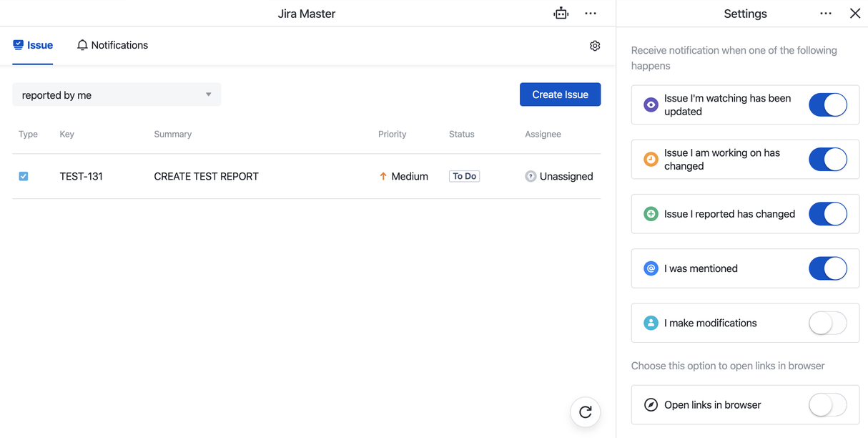Click the Medium priority arrow icon
Image resolution: width=868 pixels, height=438 pixels.
[x=384, y=176]
